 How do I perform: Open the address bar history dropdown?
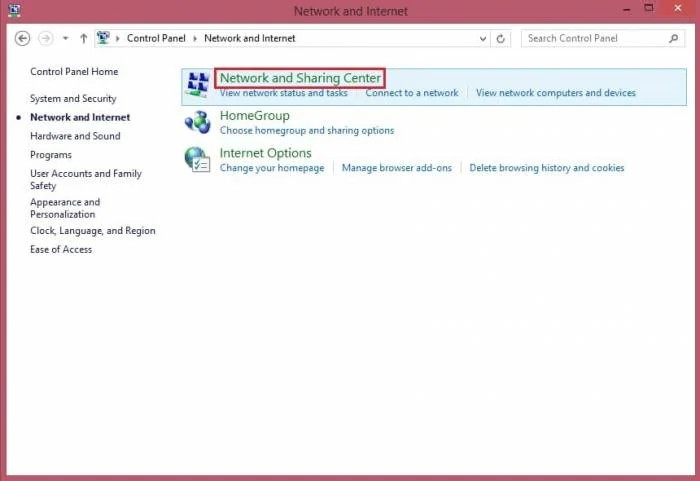coord(483,39)
